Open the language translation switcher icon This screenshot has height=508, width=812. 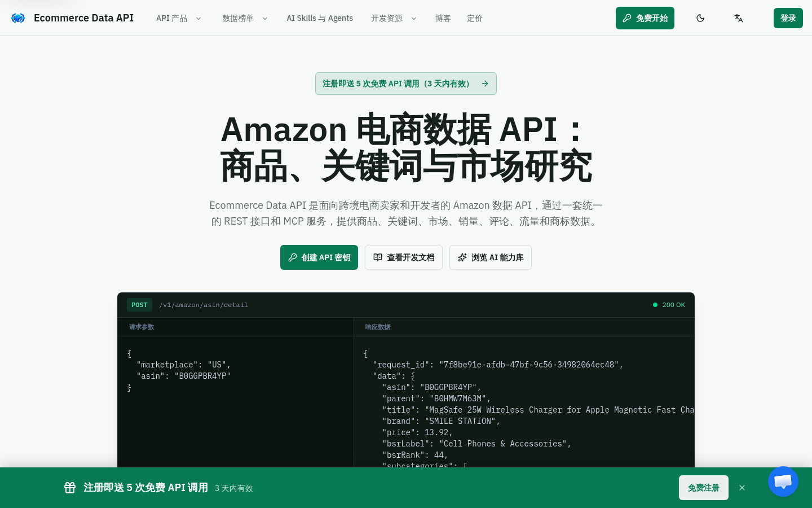[739, 18]
